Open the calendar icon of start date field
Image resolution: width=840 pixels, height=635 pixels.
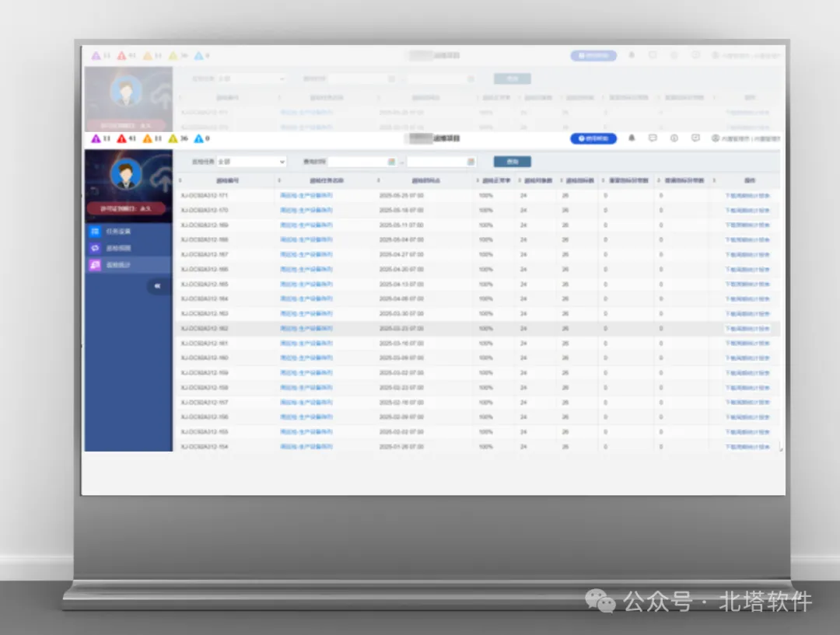(391, 162)
